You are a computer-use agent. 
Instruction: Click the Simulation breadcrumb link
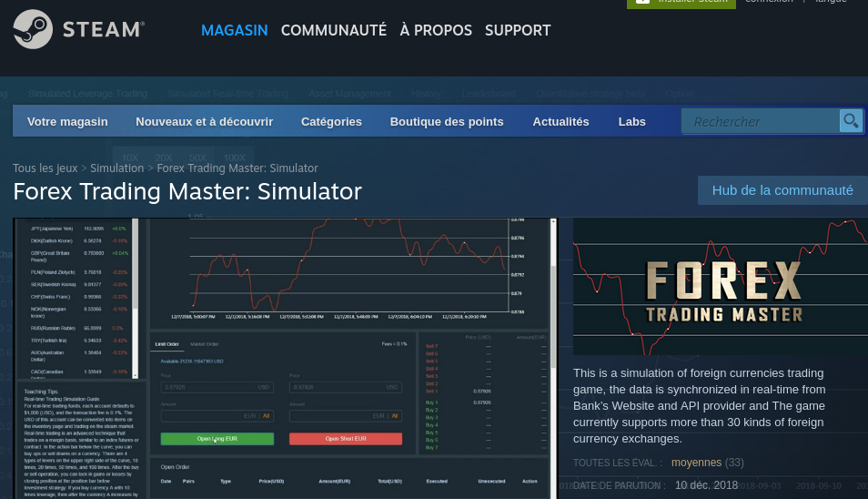[116, 168]
